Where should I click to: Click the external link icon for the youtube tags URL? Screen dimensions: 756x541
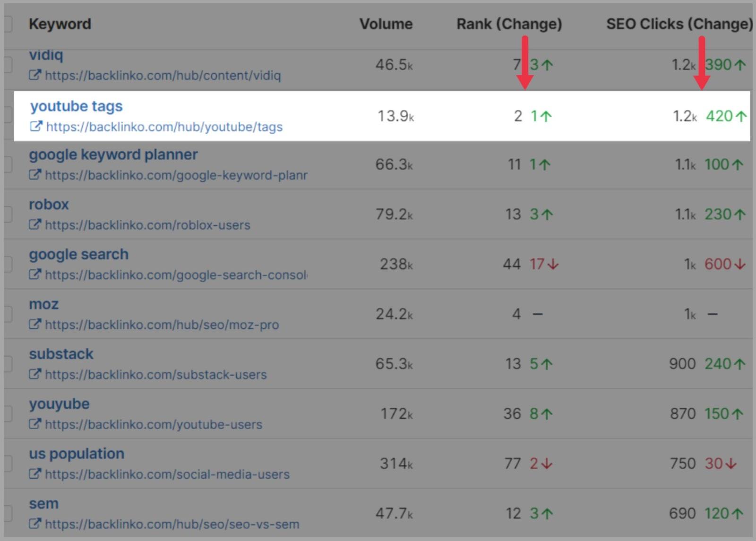pyautogui.click(x=36, y=127)
